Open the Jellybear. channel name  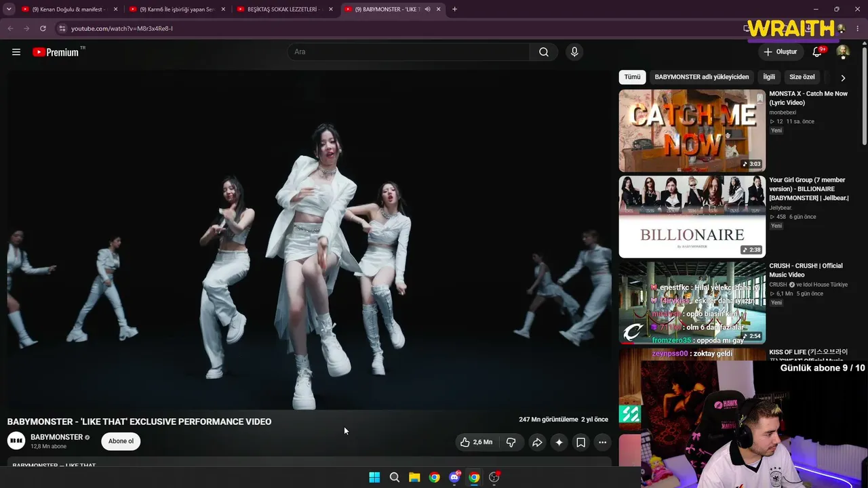(781, 208)
